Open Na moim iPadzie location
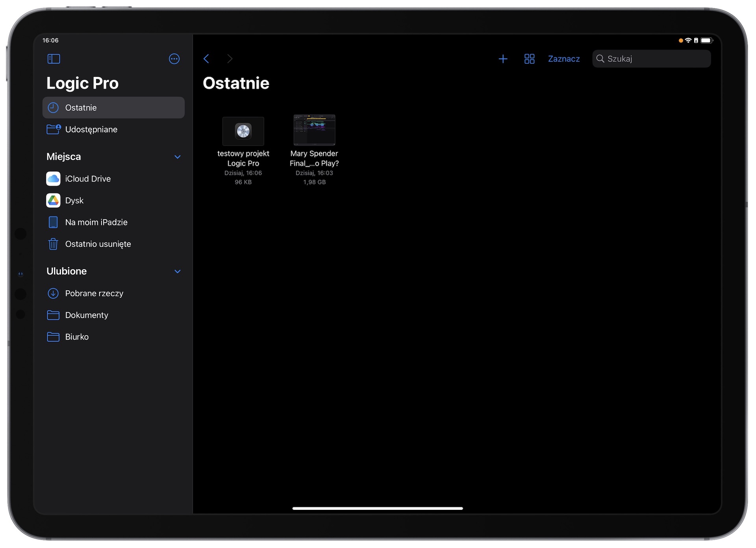 113,222
